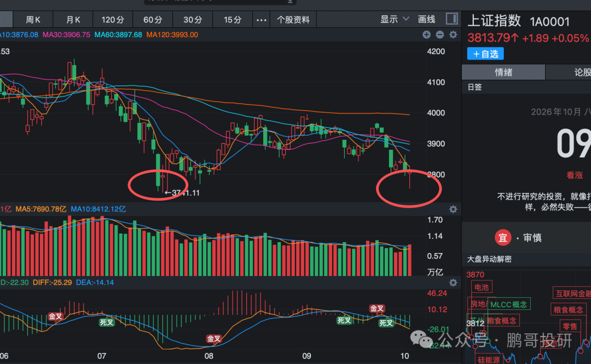Select the 15分 timeframe tab

pyautogui.click(x=233, y=20)
